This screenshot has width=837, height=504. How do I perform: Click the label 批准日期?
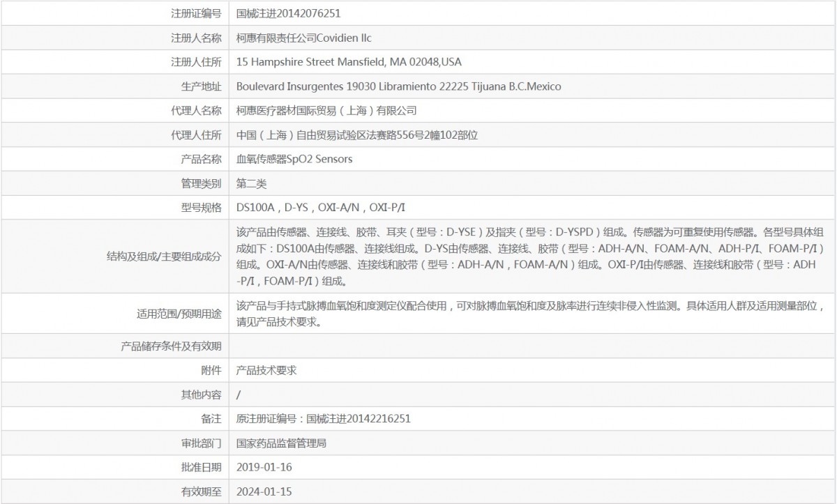tap(201, 467)
